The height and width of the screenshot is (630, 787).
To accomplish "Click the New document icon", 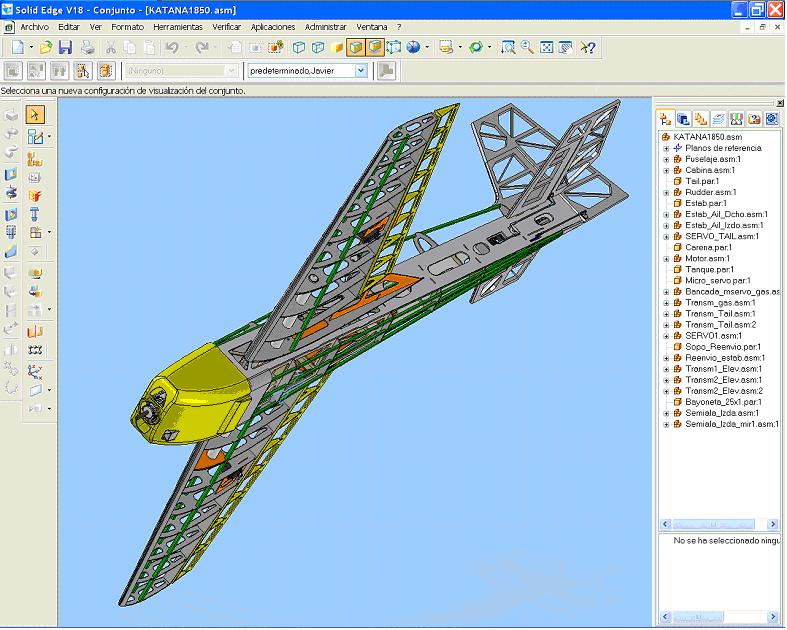I will [x=18, y=47].
